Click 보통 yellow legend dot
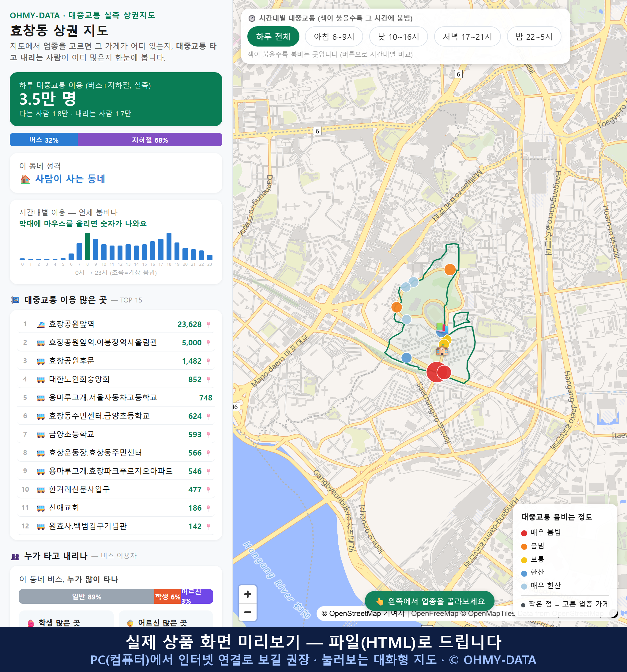 tap(524, 560)
